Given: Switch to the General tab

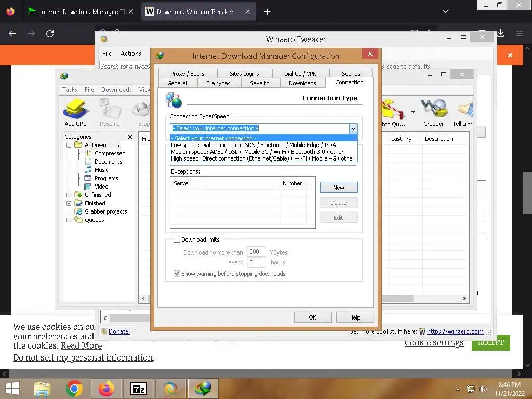Looking at the screenshot, I should [177, 83].
